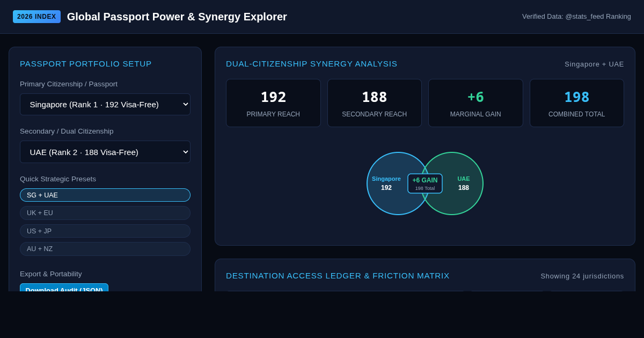This screenshot has width=644, height=338.
Task: Click 'Passport Portfolio Setup' heading
Action: (x=86, y=63)
